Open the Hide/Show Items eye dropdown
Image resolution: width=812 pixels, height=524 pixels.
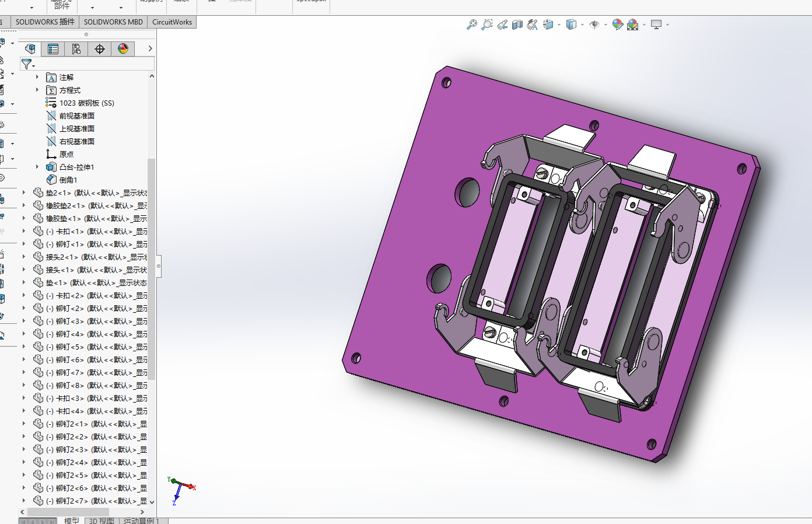[605, 25]
